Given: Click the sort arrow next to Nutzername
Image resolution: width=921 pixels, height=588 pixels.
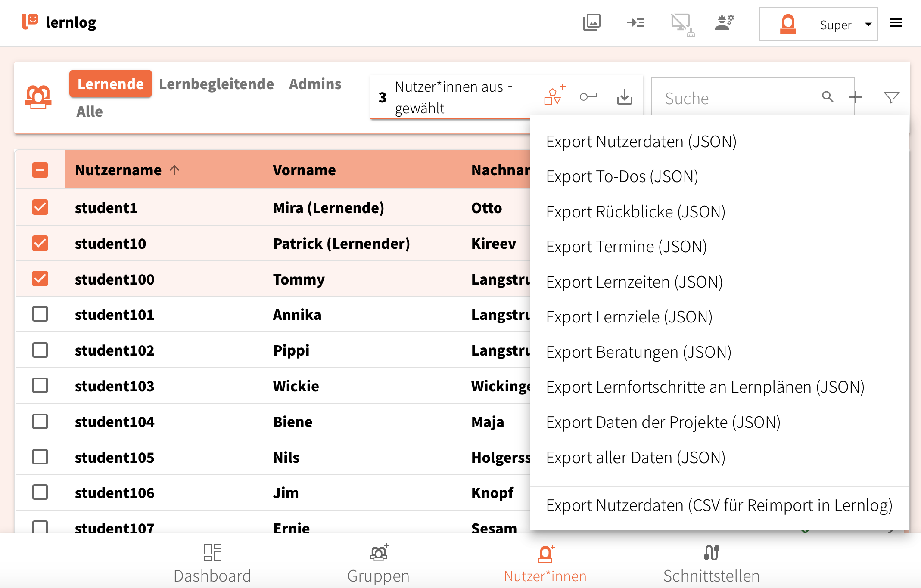Looking at the screenshot, I should 174,170.
